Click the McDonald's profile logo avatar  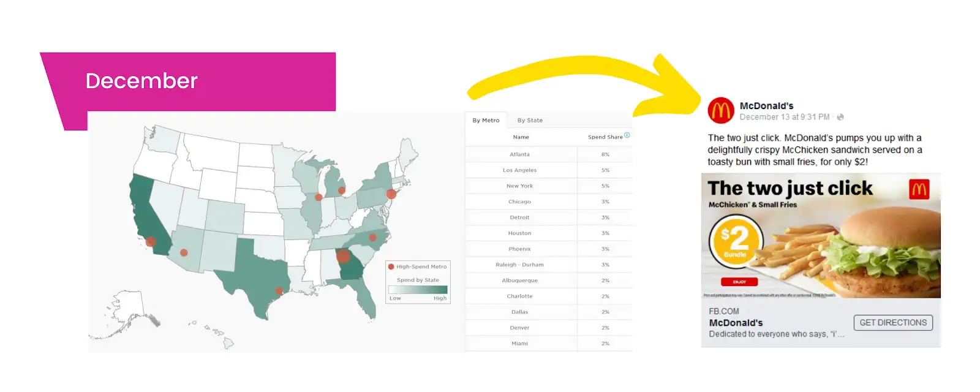click(721, 111)
